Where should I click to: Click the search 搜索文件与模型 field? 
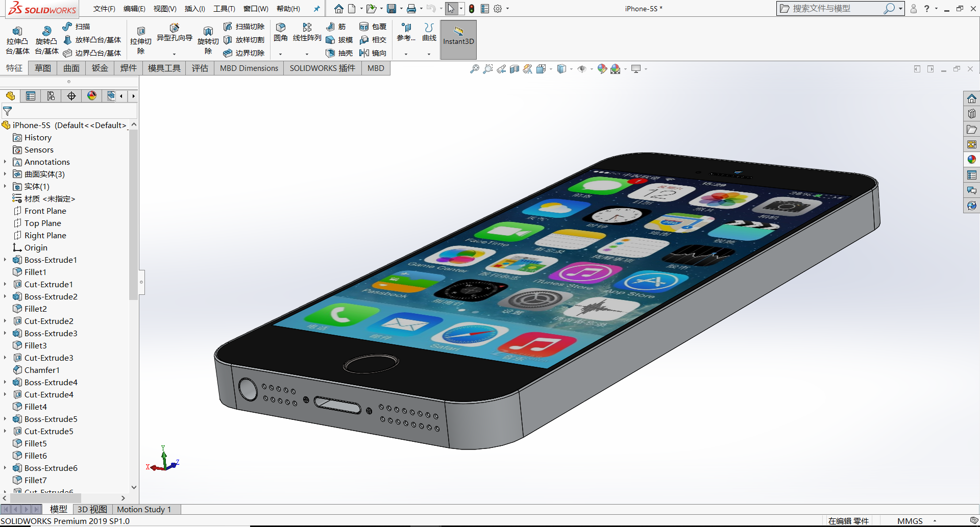coord(837,9)
